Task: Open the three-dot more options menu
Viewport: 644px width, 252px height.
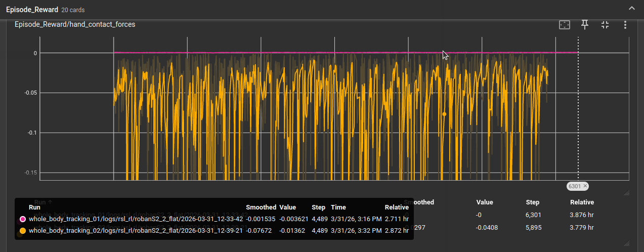Action: pyautogui.click(x=625, y=25)
